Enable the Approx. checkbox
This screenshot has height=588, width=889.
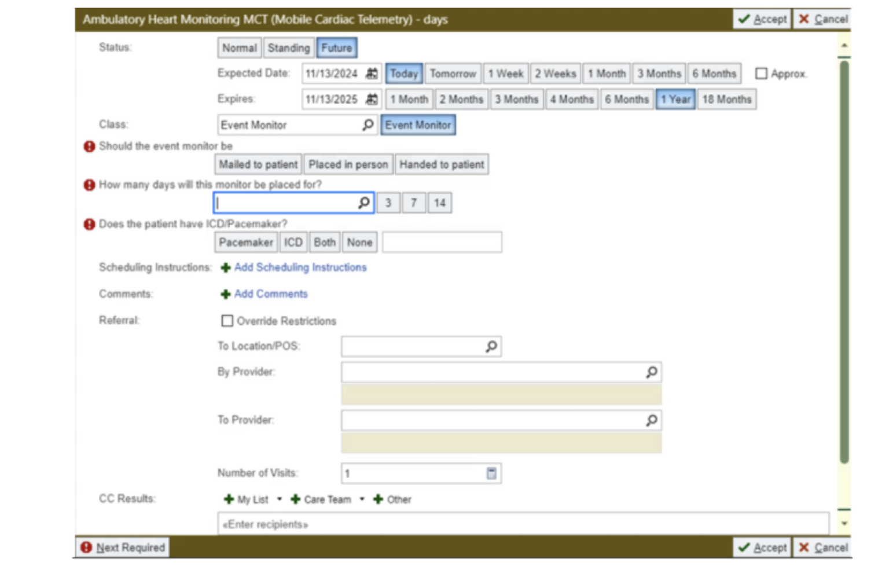point(761,73)
